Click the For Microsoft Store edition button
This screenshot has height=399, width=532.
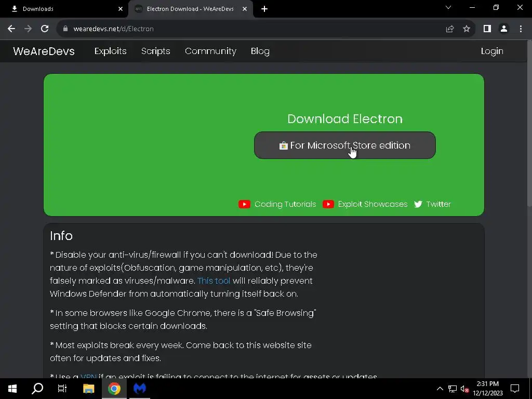[345, 145]
